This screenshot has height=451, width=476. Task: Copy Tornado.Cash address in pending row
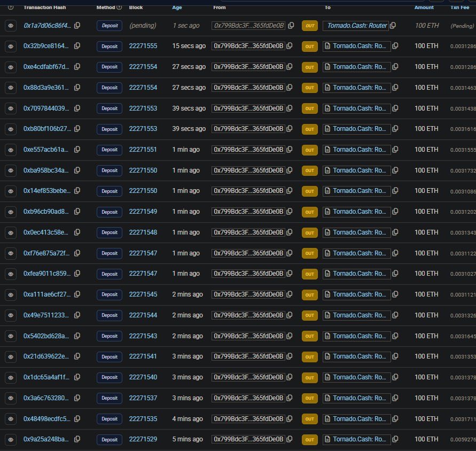click(393, 26)
